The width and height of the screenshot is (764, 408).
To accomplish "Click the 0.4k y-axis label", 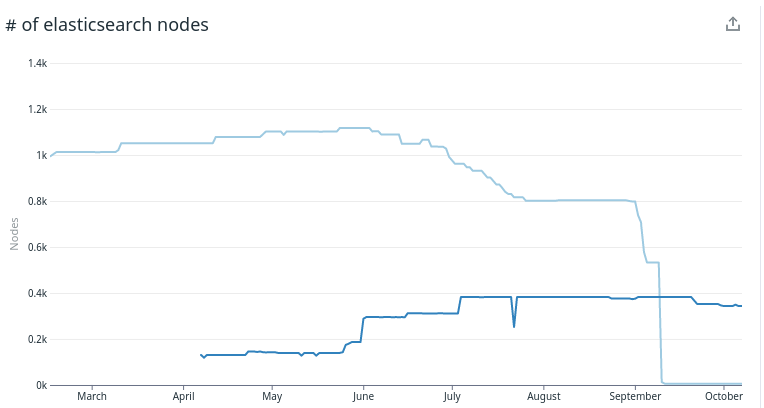I will [38, 293].
